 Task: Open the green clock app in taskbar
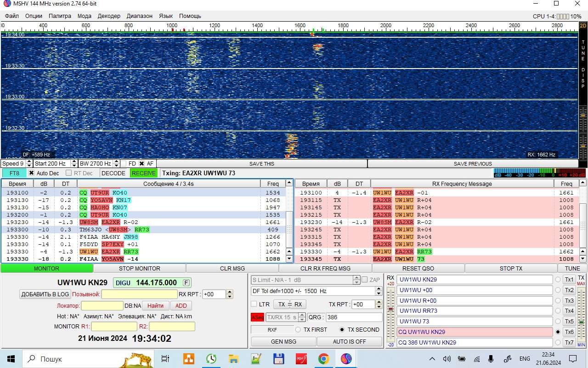point(211,359)
